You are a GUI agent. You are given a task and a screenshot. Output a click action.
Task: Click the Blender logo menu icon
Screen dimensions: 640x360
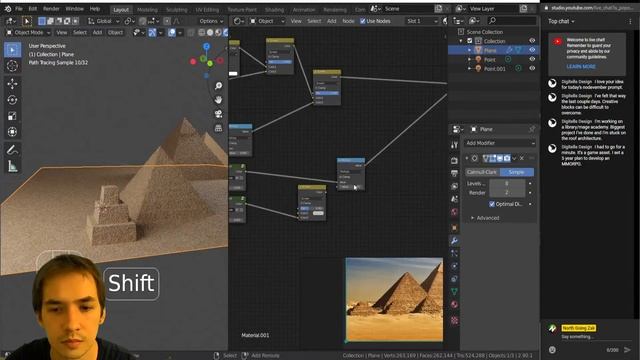[x=8, y=9]
